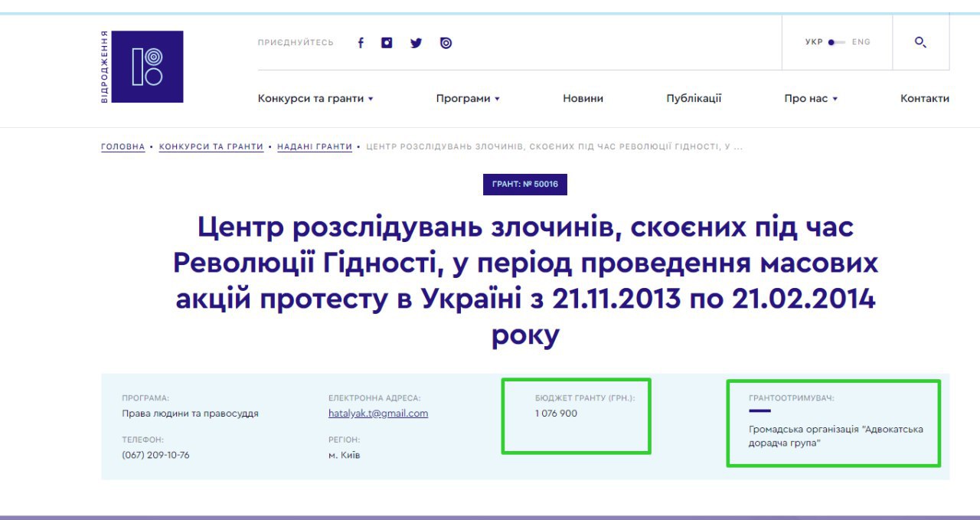Open the Публікації menu item
The width and height of the screenshot is (980, 520).
pos(694,98)
